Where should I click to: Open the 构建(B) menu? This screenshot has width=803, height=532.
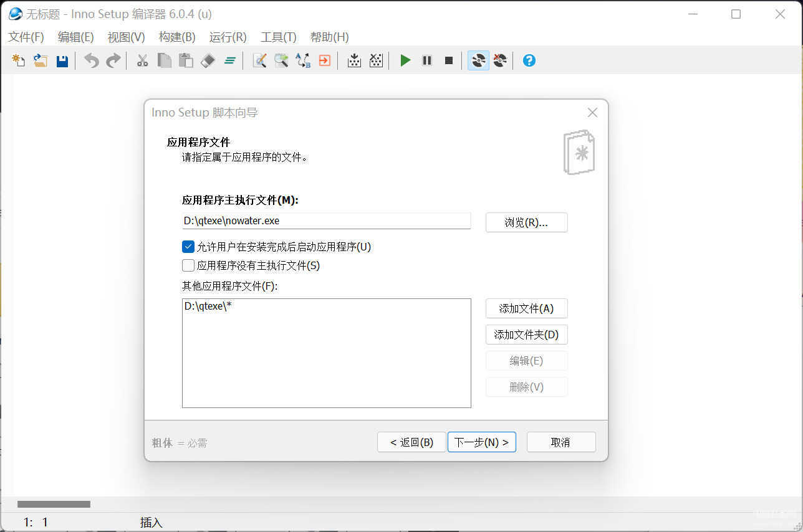[x=177, y=37]
